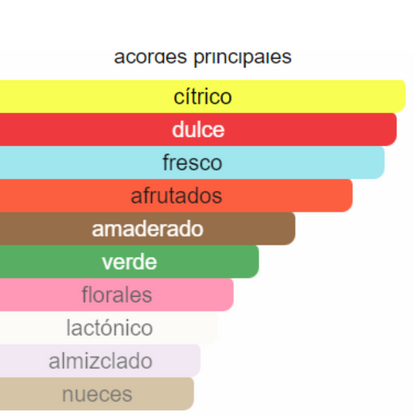This screenshot has height=416, width=416.
Task: Click the brown amaderado accord bar
Action: click(x=148, y=228)
